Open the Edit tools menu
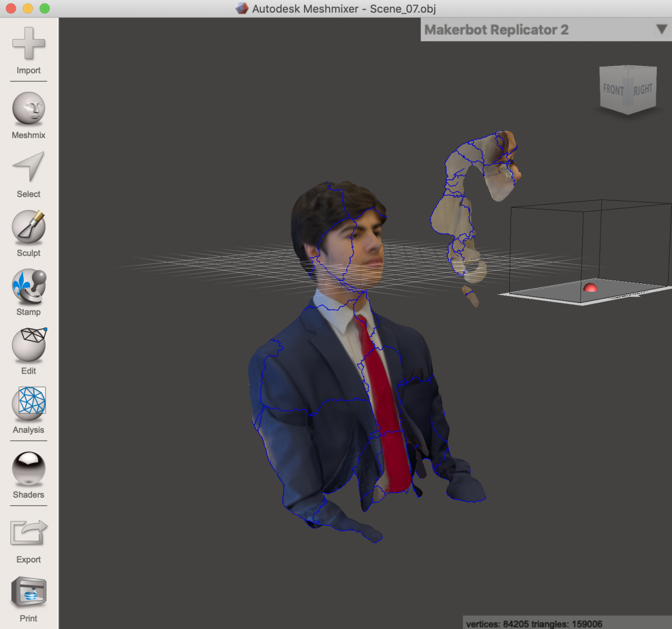The width and height of the screenshot is (672, 629). [x=28, y=345]
